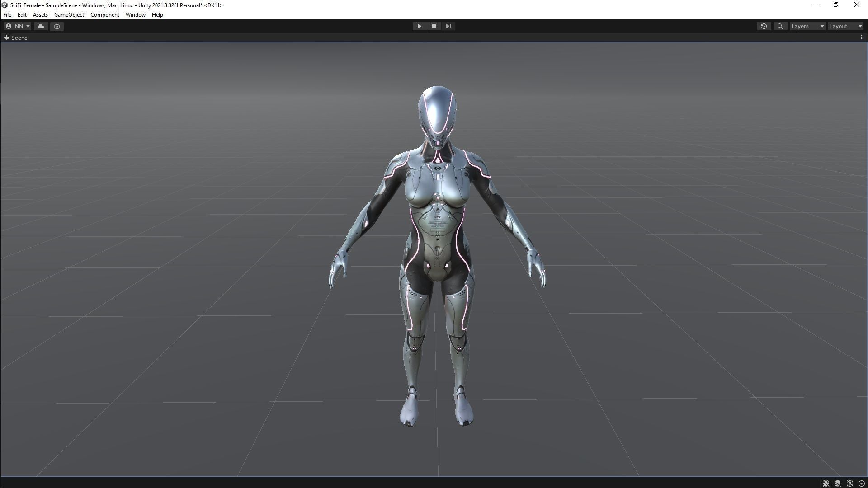
Task: Open the NN account dropdown
Action: tap(17, 26)
